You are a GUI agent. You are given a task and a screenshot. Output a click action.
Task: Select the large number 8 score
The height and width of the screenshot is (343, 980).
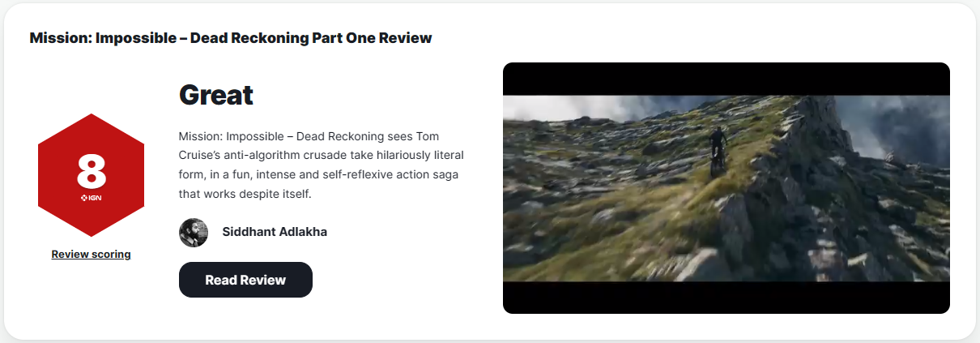coord(92,171)
